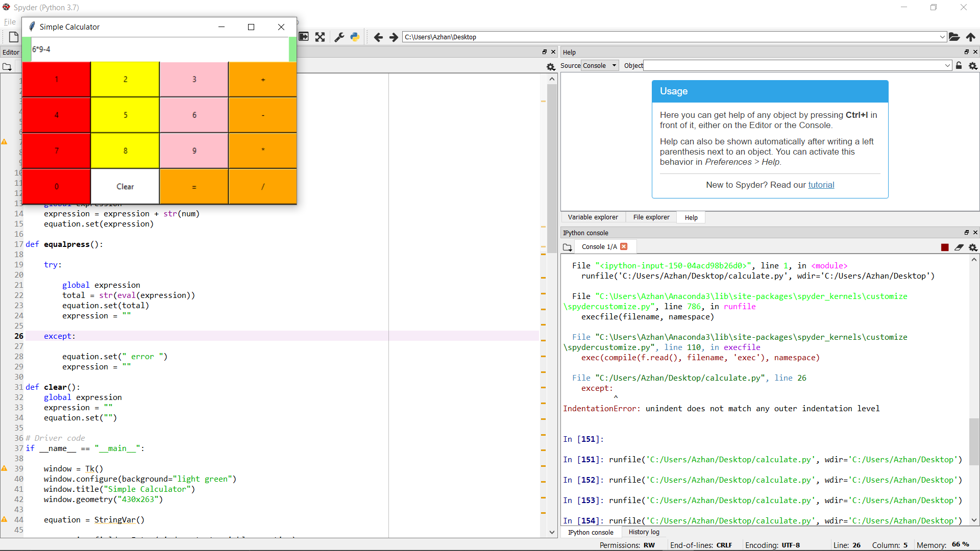Expand the working directory path dropdown

click(942, 37)
